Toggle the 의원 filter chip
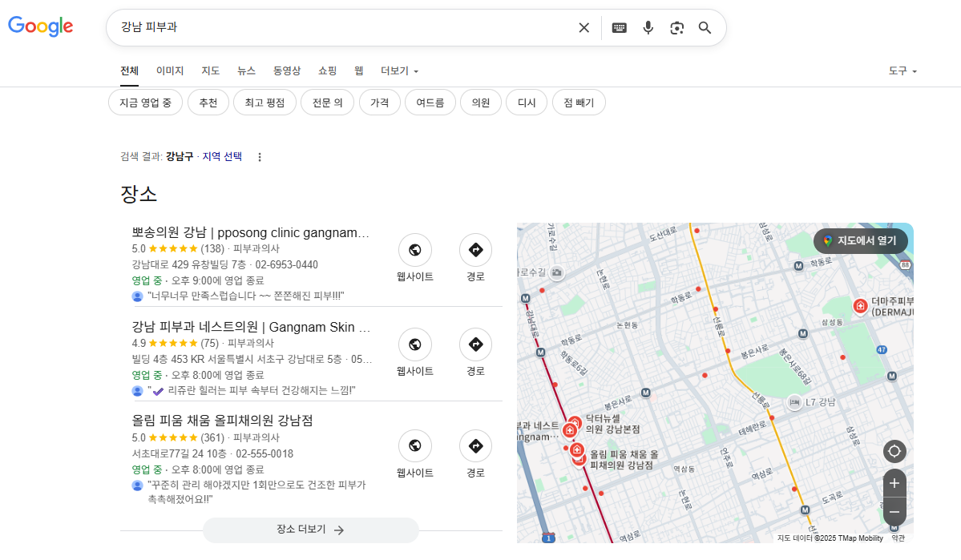Viewport: 961px width, 560px height. point(481,103)
